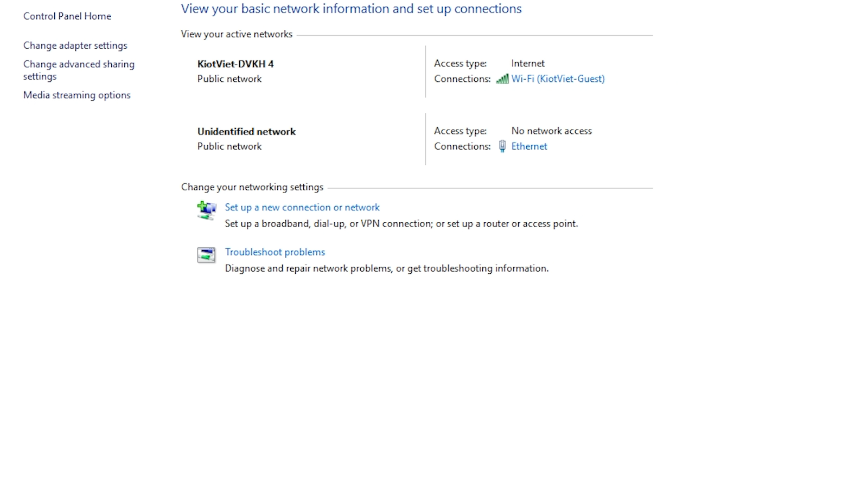Open the Ethernet connection status link
This screenshot has width=868, height=488.
[529, 146]
